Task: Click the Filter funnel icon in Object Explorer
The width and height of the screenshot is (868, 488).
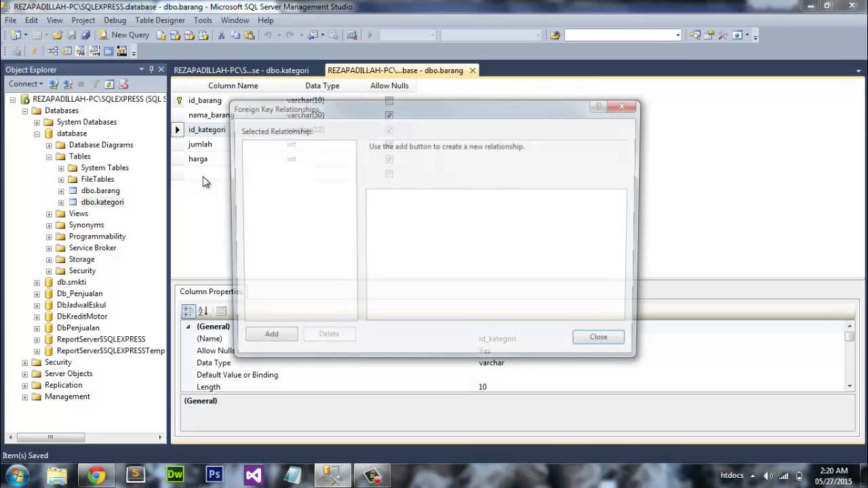Action: 96,84
